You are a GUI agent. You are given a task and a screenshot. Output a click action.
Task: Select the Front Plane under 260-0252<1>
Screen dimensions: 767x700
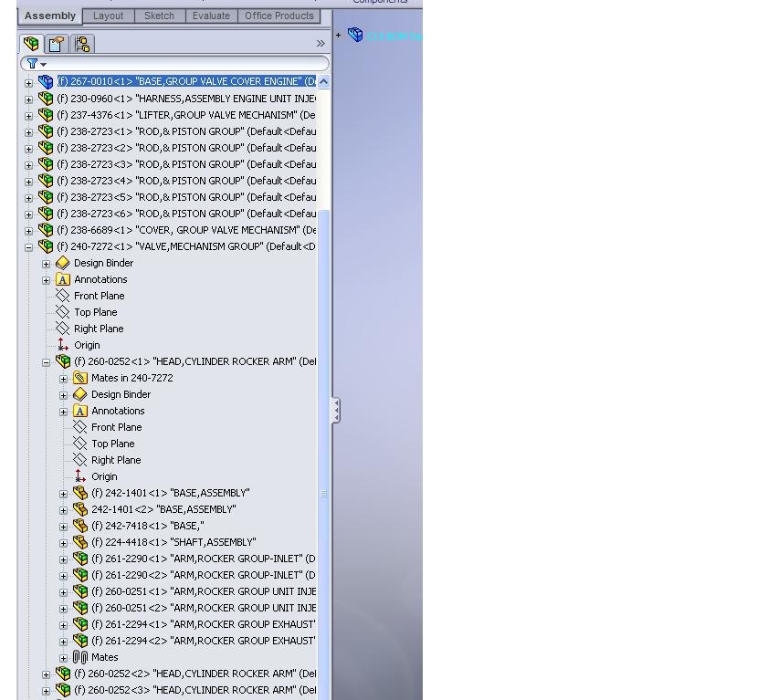[x=117, y=427]
